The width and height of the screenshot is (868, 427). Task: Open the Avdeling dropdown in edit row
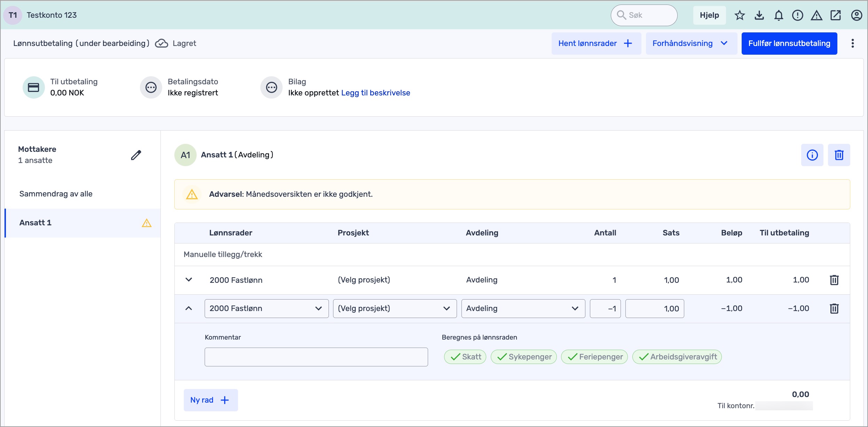(x=523, y=309)
